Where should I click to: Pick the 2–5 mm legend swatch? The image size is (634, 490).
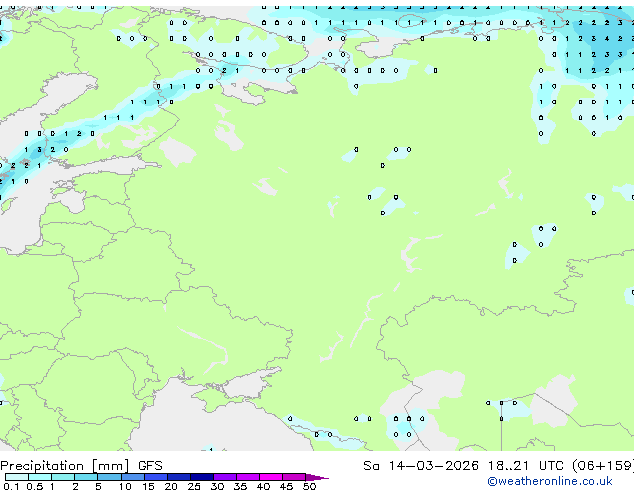click(86, 477)
